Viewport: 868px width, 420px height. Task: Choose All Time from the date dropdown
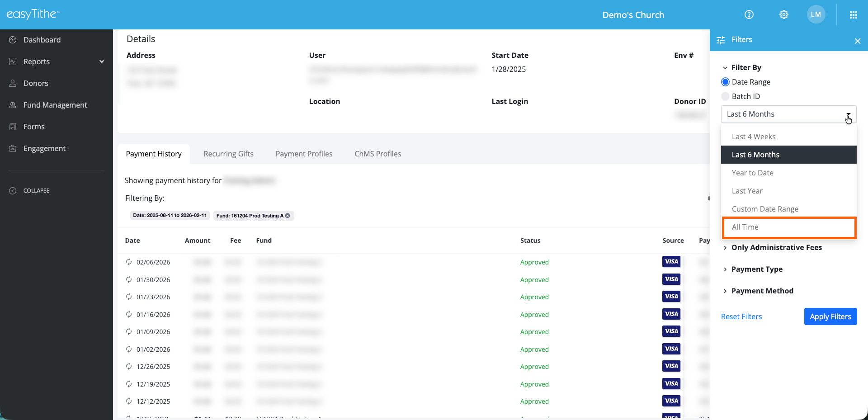pyautogui.click(x=788, y=227)
